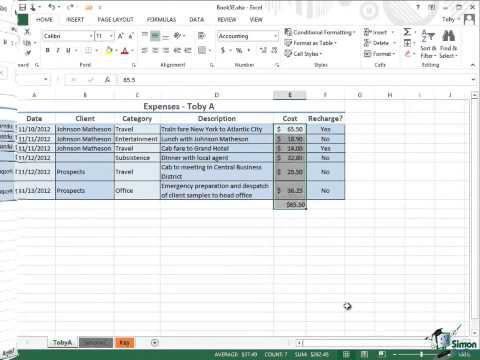The image size is (480, 360).
Task: Open the INSERT ribbon tab
Action: 75,20
